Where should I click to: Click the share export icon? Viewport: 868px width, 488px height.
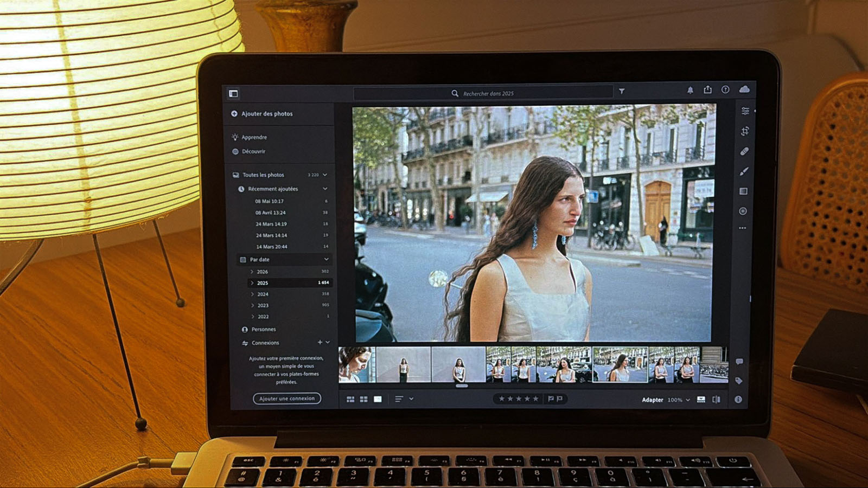[x=707, y=89]
